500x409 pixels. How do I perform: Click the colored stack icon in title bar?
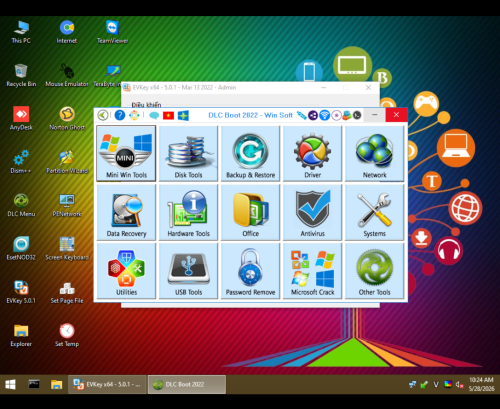click(x=347, y=115)
